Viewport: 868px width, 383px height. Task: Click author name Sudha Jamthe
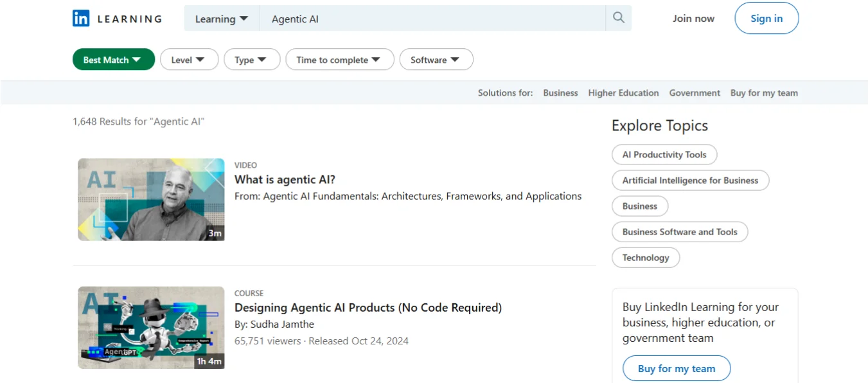click(283, 324)
